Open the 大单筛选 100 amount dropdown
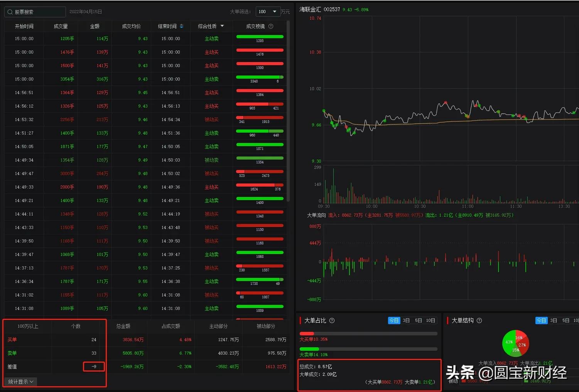The height and width of the screenshot is (392, 579). point(268,12)
